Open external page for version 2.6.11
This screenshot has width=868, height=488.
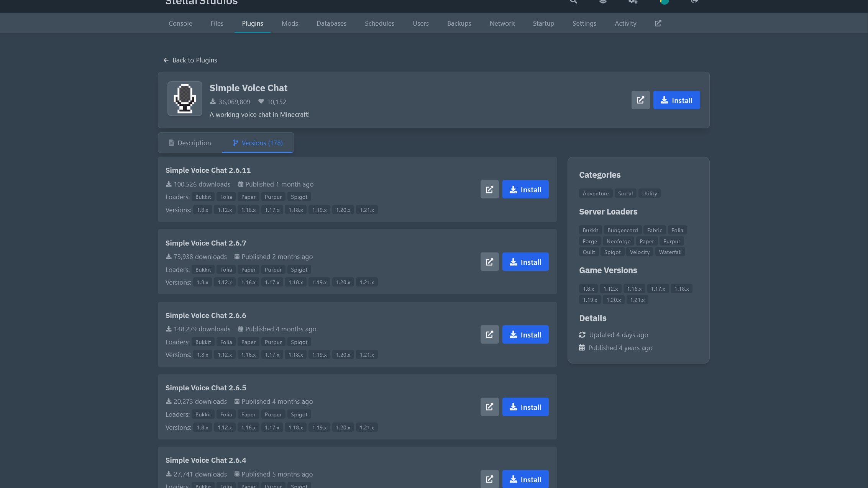point(489,190)
